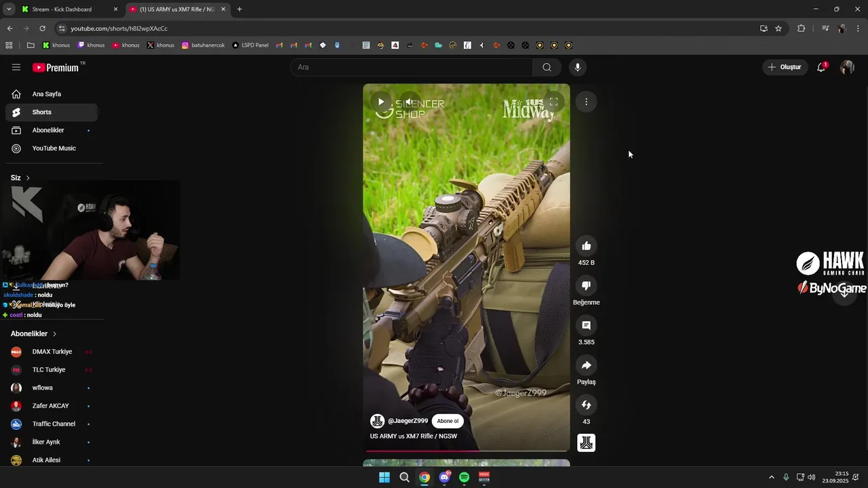Open Abonelikler in the sidebar
The width and height of the screenshot is (868, 488).
(52, 130)
